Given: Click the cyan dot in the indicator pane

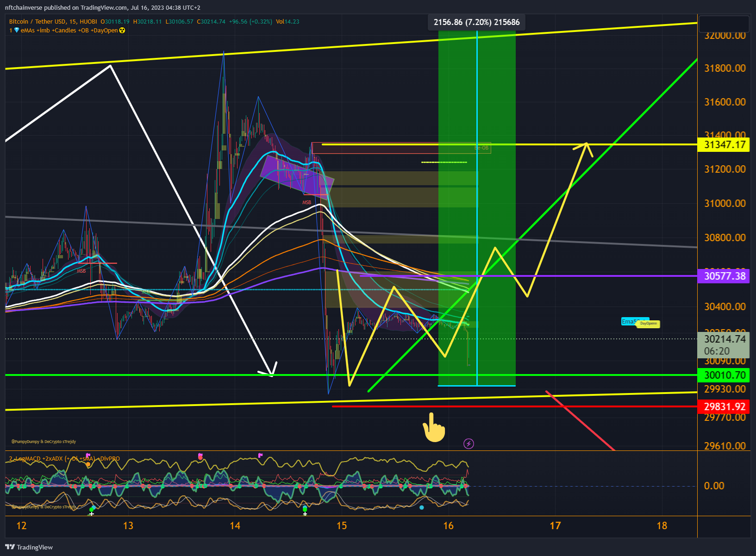Looking at the screenshot, I should [x=421, y=507].
